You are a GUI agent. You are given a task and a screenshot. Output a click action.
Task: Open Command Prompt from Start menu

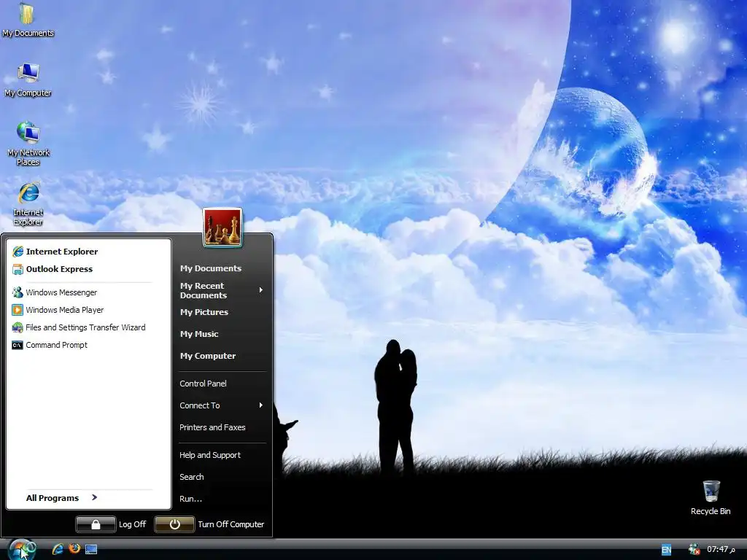click(88, 345)
